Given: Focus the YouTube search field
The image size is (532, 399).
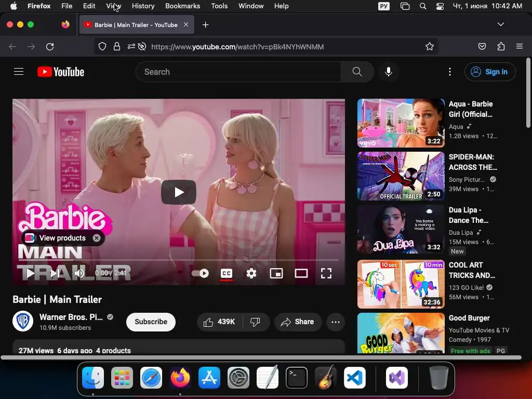Looking at the screenshot, I should point(238,72).
